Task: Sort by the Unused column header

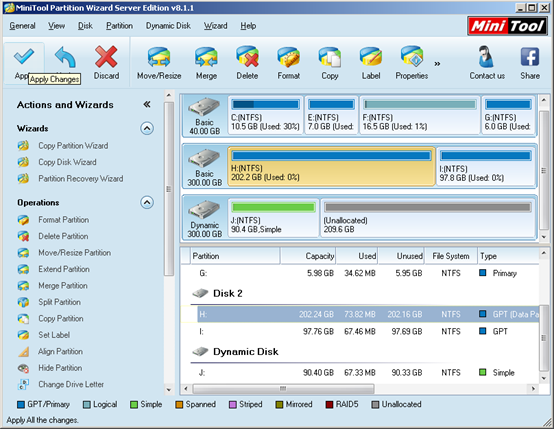Action: click(x=401, y=256)
